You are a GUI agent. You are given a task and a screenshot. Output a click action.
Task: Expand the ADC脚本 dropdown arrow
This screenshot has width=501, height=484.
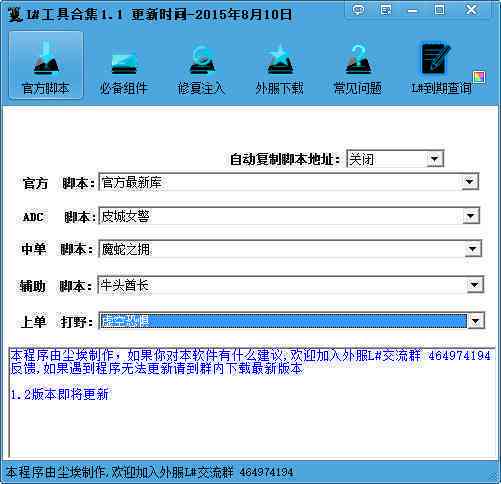point(470,216)
